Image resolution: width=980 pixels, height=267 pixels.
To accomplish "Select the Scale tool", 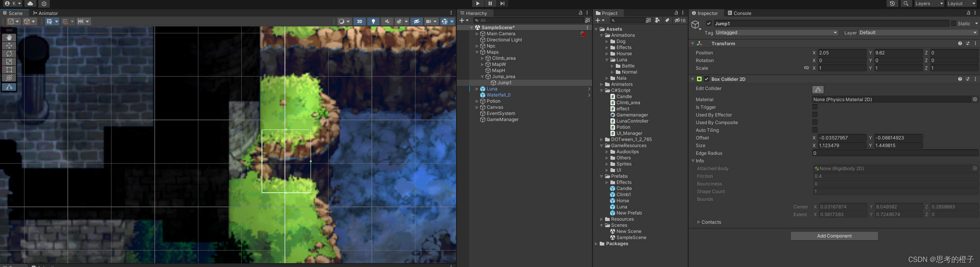I will 9,62.
